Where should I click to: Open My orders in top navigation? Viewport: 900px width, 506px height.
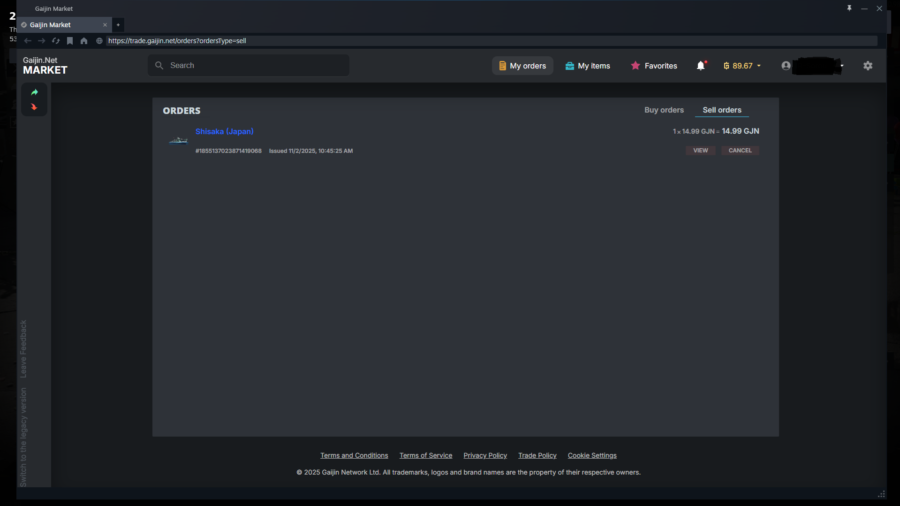tap(522, 65)
